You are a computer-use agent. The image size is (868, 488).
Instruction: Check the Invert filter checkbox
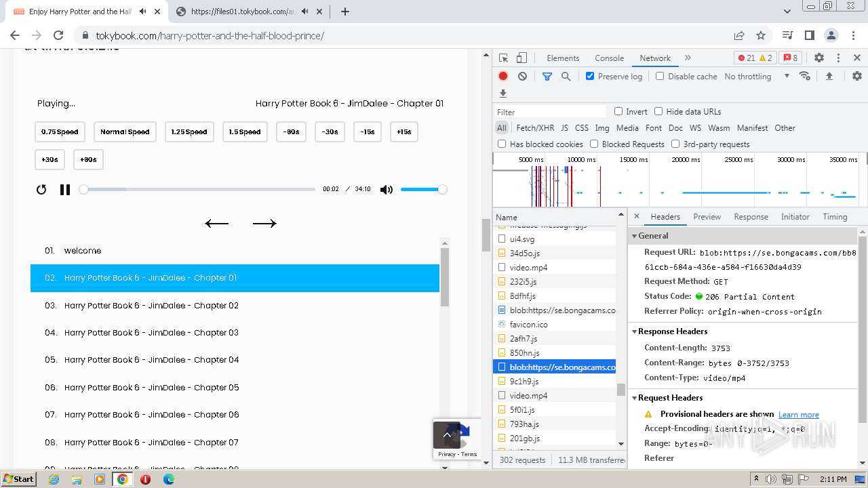tap(618, 112)
